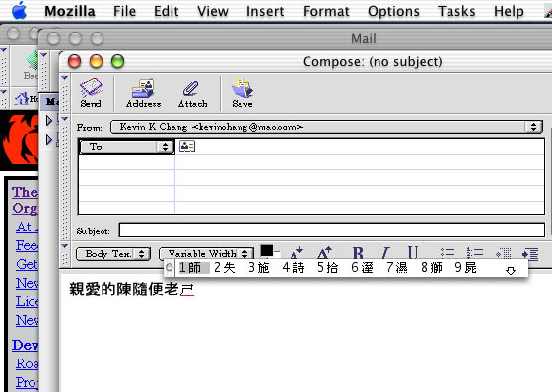Click the Subject input field

(x=332, y=229)
